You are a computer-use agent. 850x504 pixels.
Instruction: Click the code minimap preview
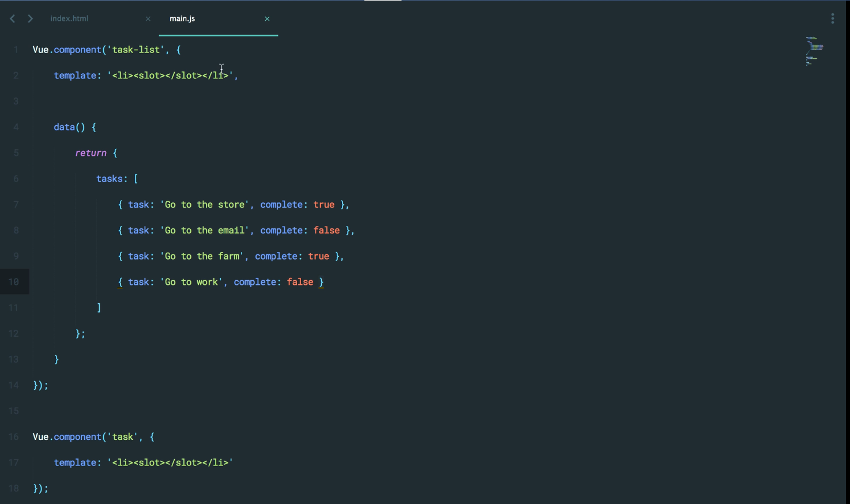pyautogui.click(x=814, y=51)
